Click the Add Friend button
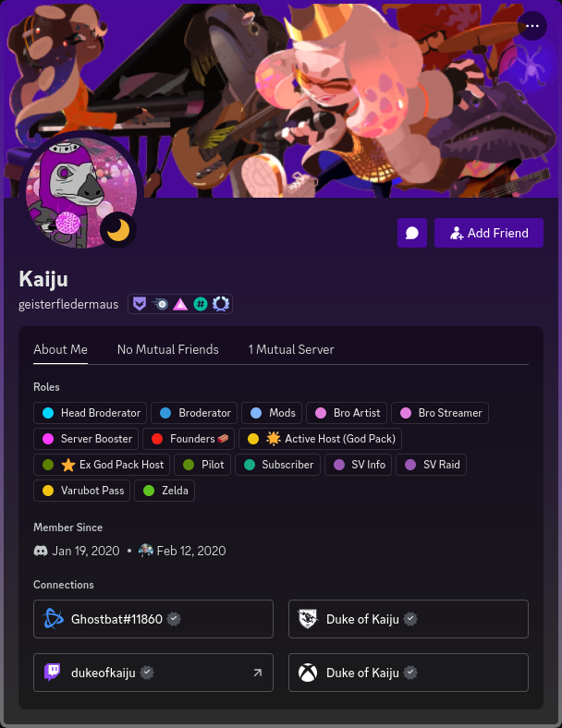This screenshot has height=728, width=562. [489, 233]
